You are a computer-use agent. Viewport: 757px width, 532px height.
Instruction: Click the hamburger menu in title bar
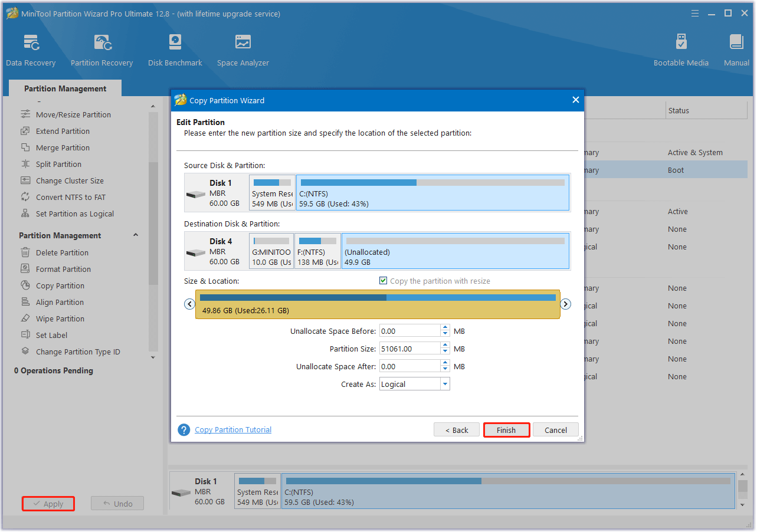tap(694, 13)
